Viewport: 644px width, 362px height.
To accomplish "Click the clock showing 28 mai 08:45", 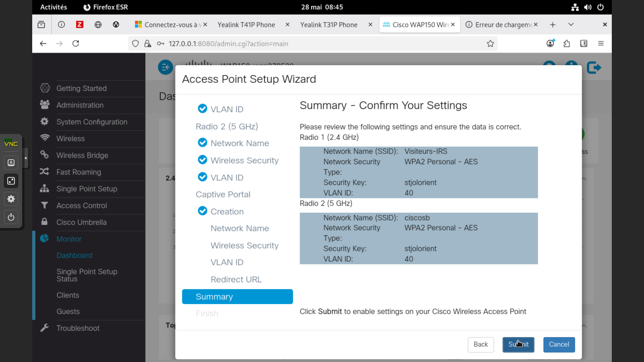I will tap(322, 7).
